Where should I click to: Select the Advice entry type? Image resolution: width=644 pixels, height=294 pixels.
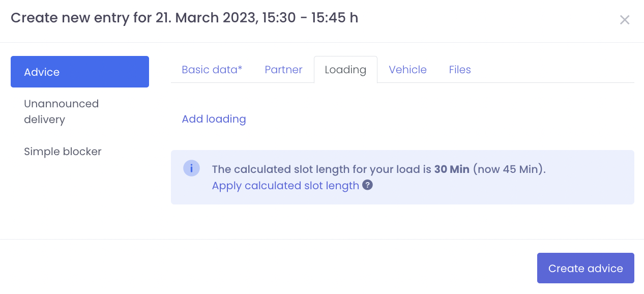80,72
